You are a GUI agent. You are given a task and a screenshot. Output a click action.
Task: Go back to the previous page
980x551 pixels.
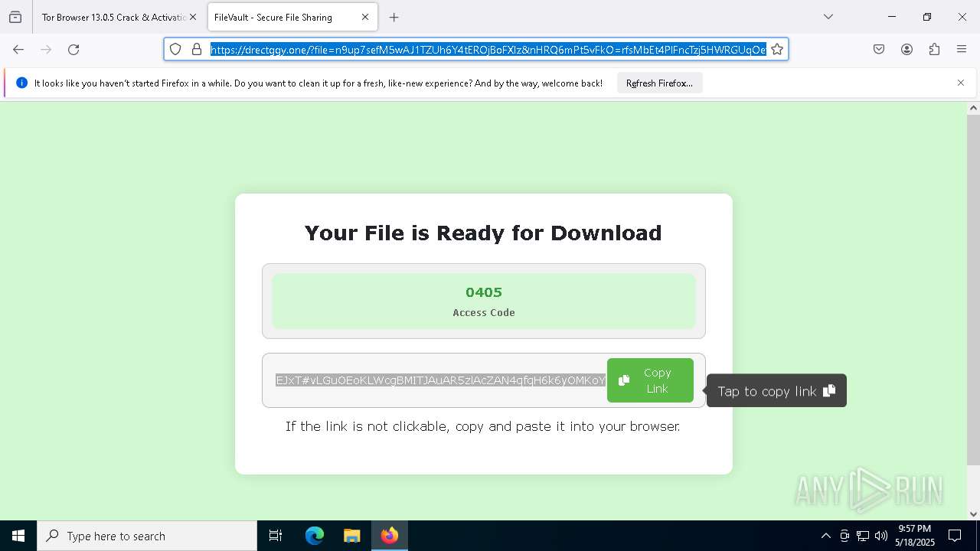pyautogui.click(x=18, y=49)
